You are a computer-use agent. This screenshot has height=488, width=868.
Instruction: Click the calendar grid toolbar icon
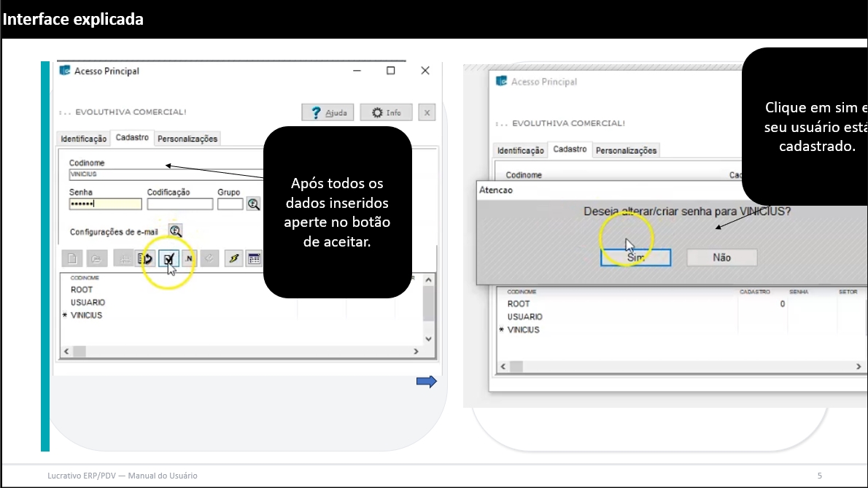click(254, 259)
